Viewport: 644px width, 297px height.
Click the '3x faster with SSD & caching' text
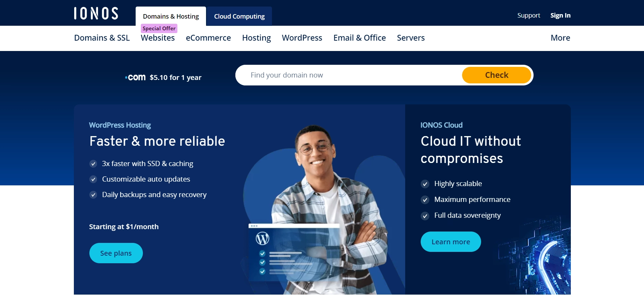pyautogui.click(x=147, y=164)
